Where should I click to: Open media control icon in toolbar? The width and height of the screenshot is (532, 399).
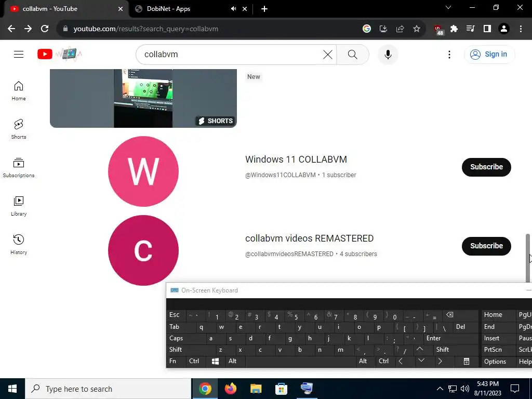click(x=471, y=29)
